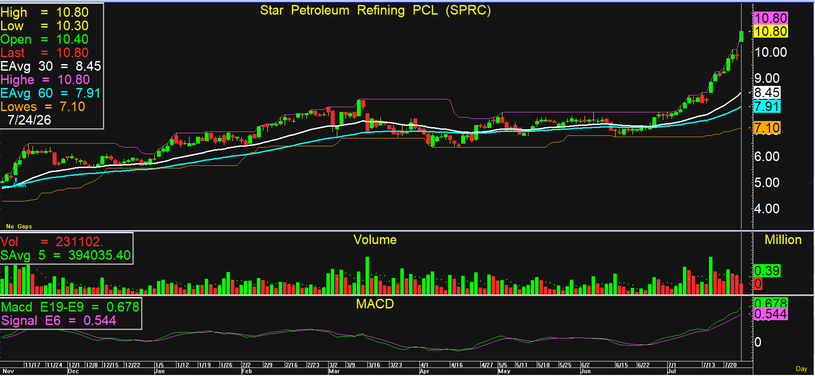Screen dimensions: 815x376
Task: Click the green 0.39 volume average tag
Action: tap(766, 271)
